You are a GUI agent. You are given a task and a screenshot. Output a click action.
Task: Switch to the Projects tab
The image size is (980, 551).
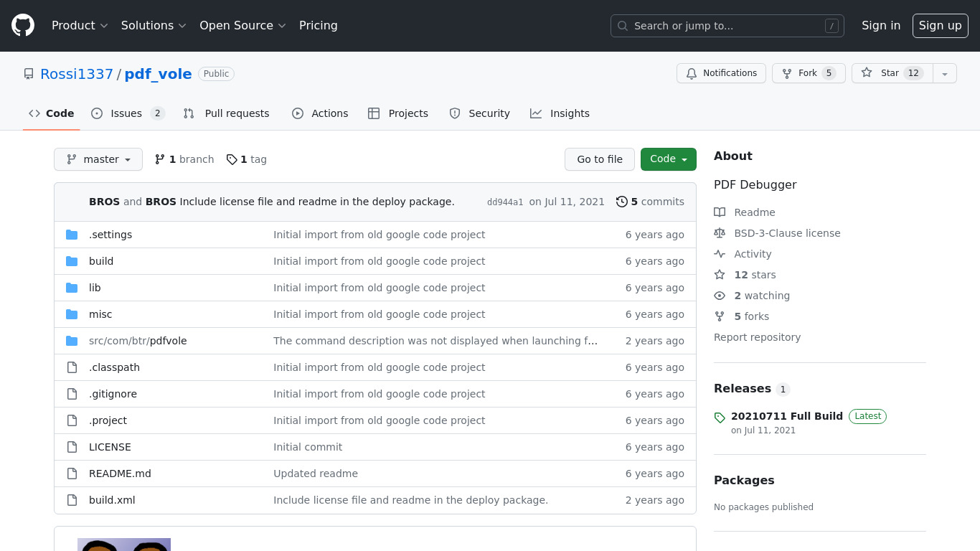tap(397, 113)
